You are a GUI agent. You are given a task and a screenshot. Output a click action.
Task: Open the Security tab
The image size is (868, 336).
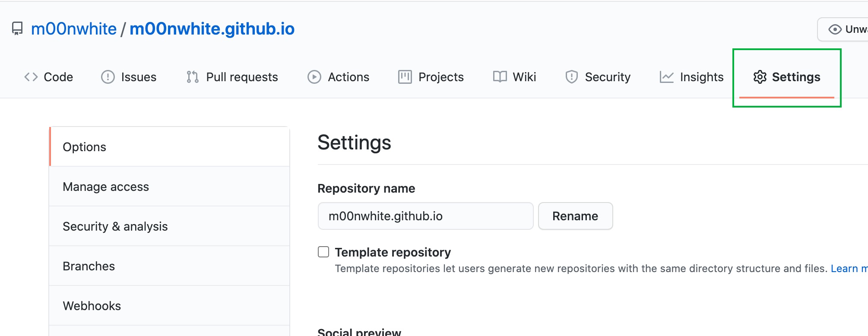pyautogui.click(x=598, y=77)
